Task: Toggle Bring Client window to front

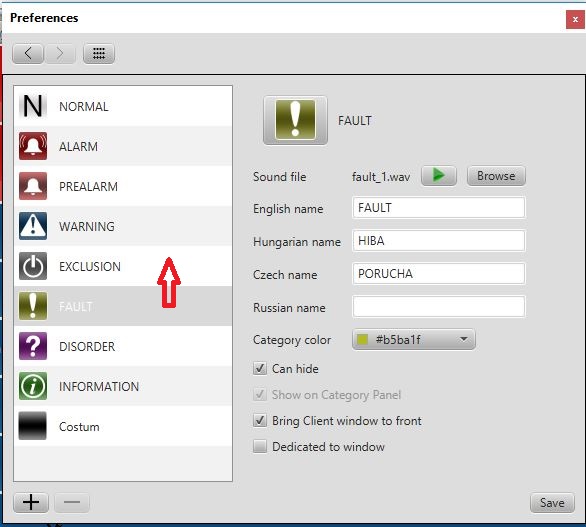Action: tap(260, 420)
